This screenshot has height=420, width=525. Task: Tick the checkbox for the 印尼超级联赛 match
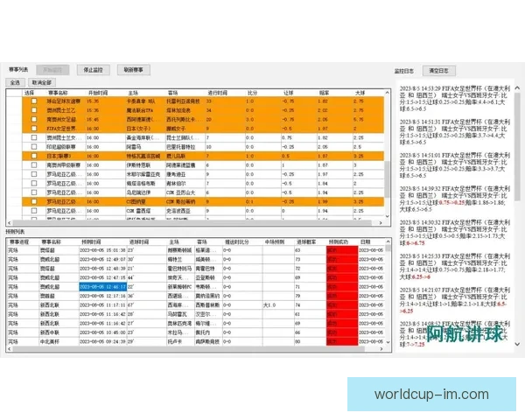(34, 147)
